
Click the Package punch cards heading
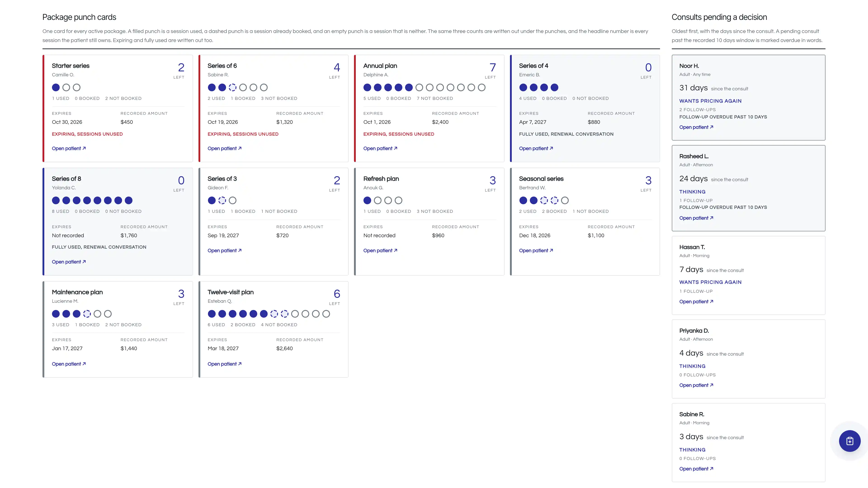79,17
